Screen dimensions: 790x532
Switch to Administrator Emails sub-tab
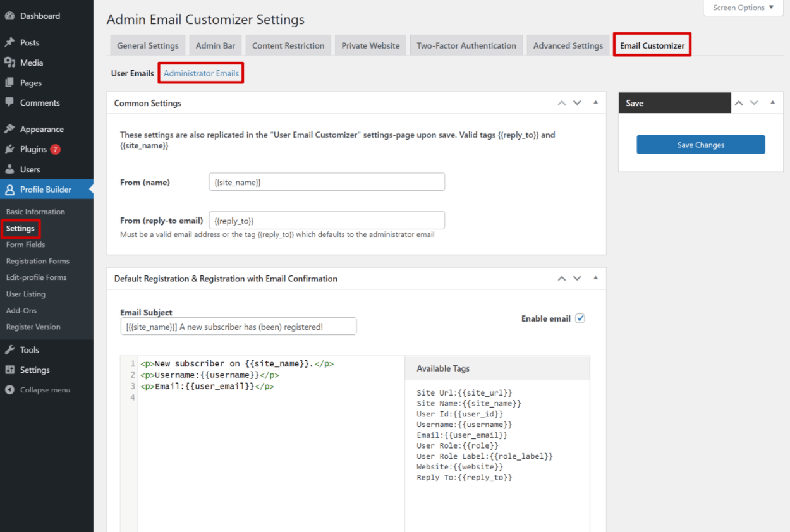(x=201, y=73)
